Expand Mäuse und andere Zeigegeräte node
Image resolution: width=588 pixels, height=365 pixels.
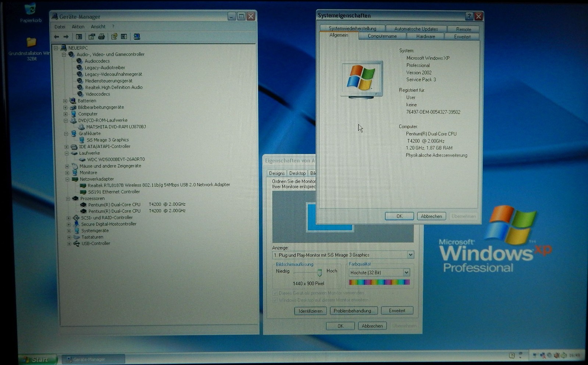[67, 166]
